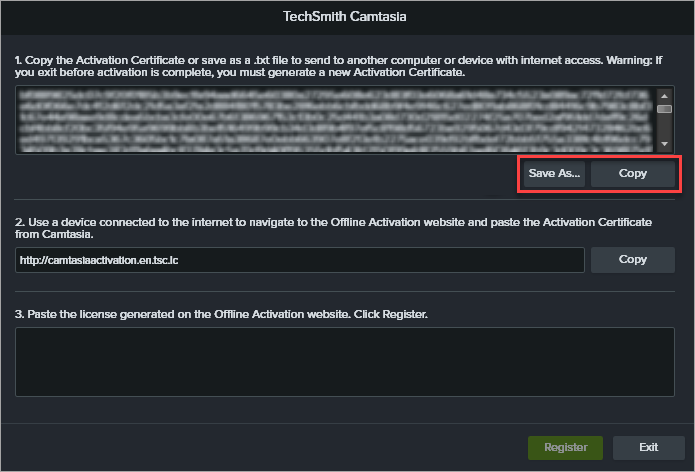Click the TechSmith Camtasia title bar
695x472 pixels.
347,17
